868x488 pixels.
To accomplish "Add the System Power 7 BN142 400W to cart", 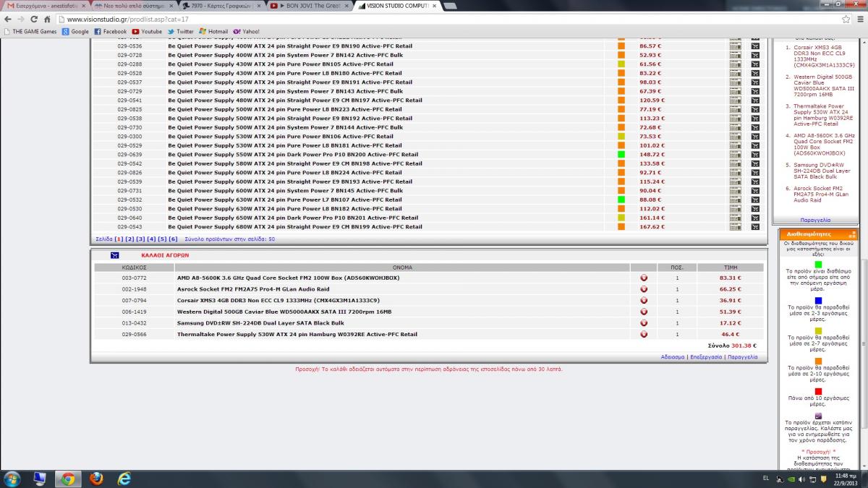I will point(755,55).
